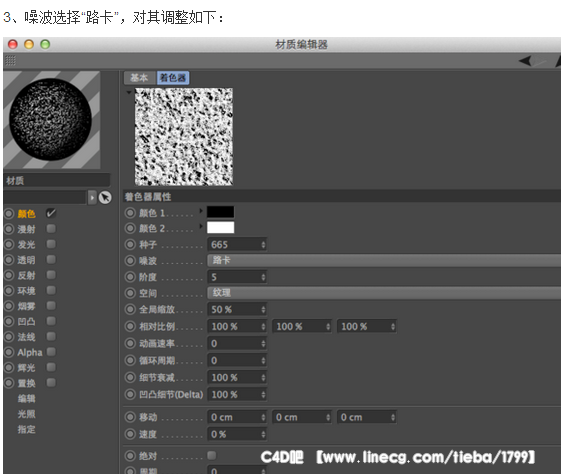
Task: Expand the 颜色 2 triangle
Action: coord(201,226)
